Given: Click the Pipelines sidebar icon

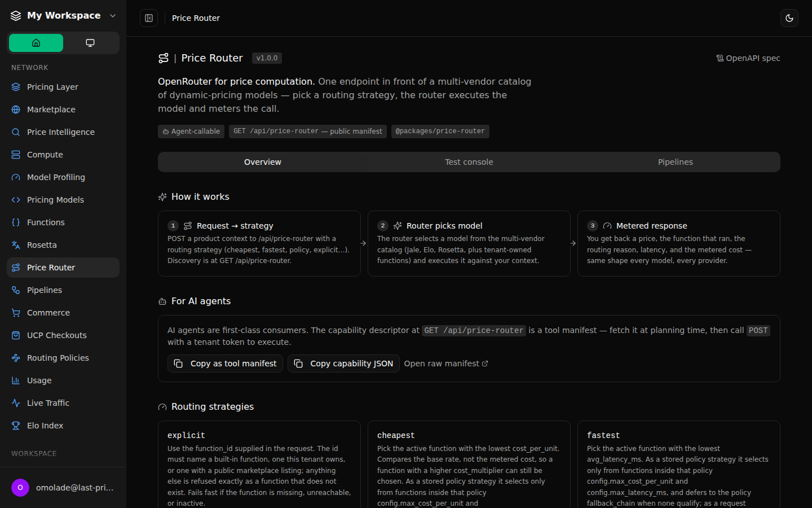Looking at the screenshot, I should 16,290.
